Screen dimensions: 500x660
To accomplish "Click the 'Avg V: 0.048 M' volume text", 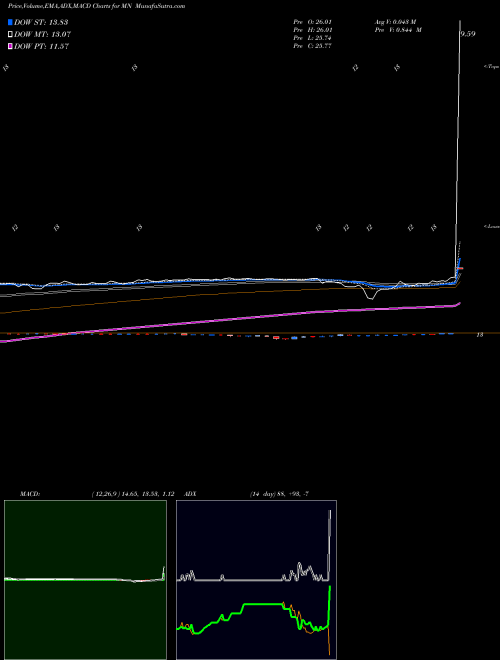I will coord(395,22).
